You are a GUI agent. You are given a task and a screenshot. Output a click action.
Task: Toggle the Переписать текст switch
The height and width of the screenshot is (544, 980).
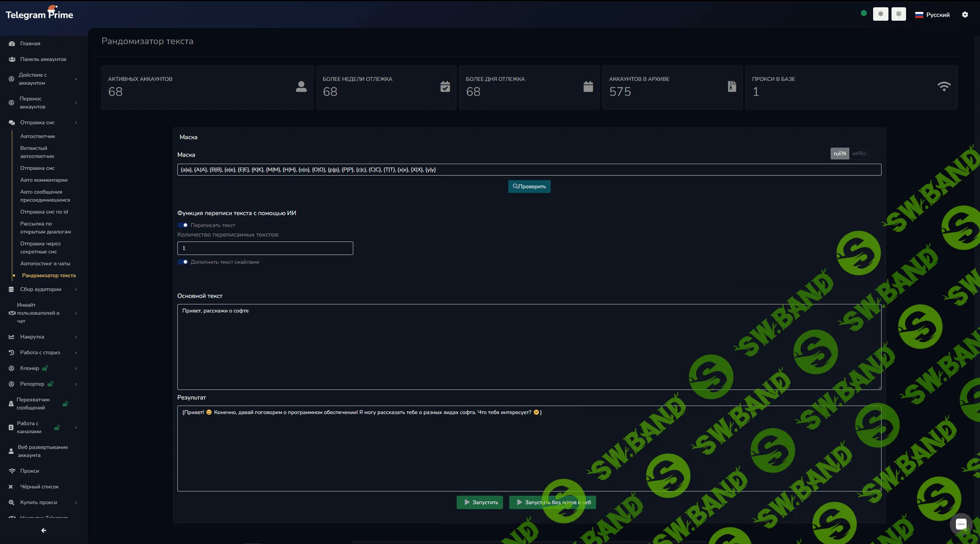(183, 225)
